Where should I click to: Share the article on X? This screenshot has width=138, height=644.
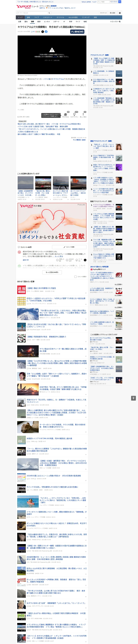coord(43,32)
